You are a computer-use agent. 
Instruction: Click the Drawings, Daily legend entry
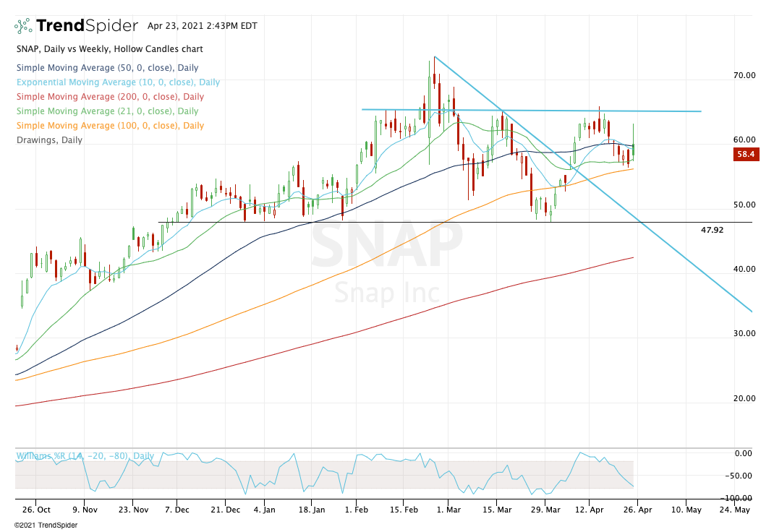tap(49, 140)
